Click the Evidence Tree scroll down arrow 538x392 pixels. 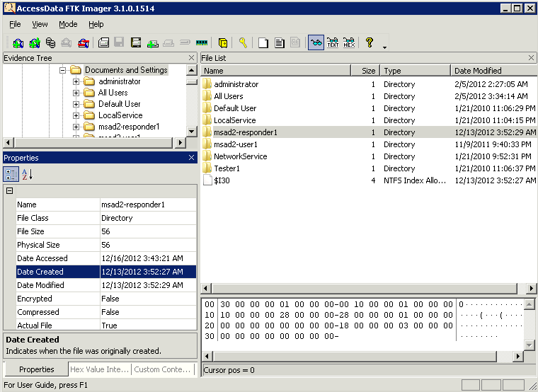(x=191, y=132)
